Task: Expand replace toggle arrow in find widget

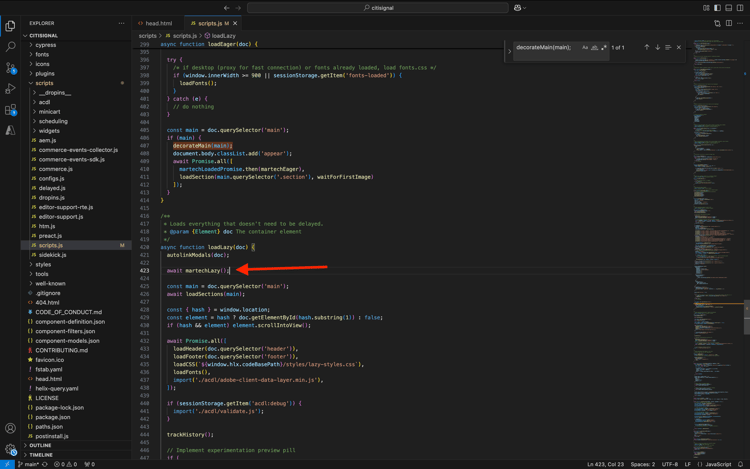Action: 509,48
